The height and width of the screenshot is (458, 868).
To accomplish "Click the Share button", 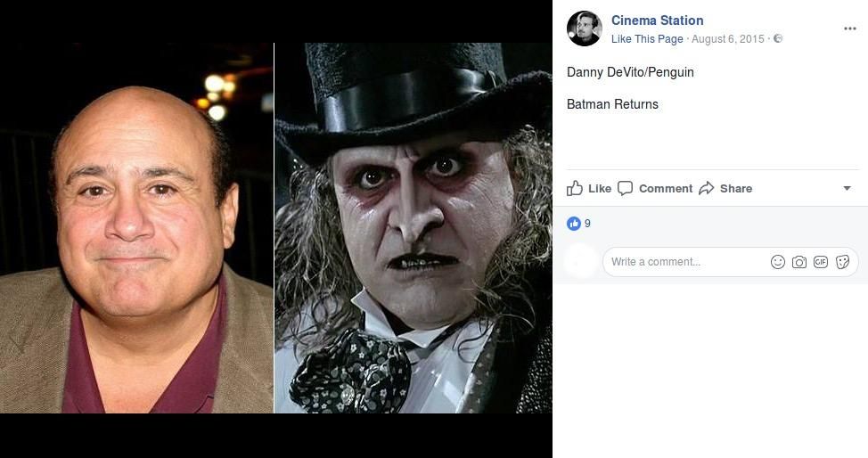I will coord(725,188).
